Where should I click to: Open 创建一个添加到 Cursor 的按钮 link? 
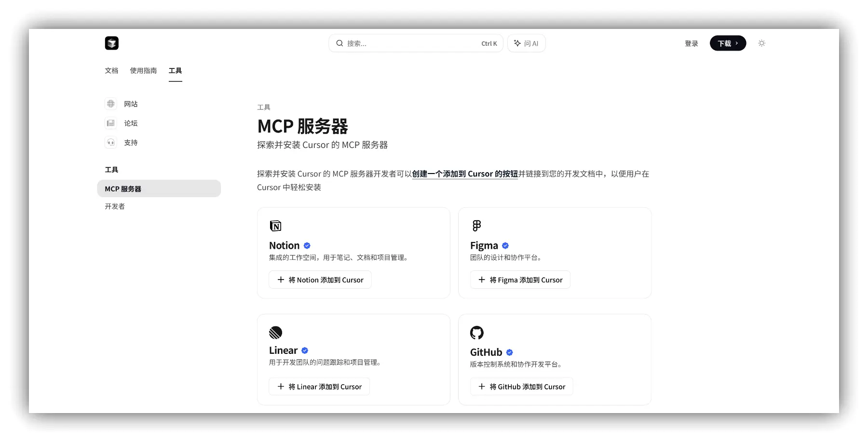click(465, 174)
